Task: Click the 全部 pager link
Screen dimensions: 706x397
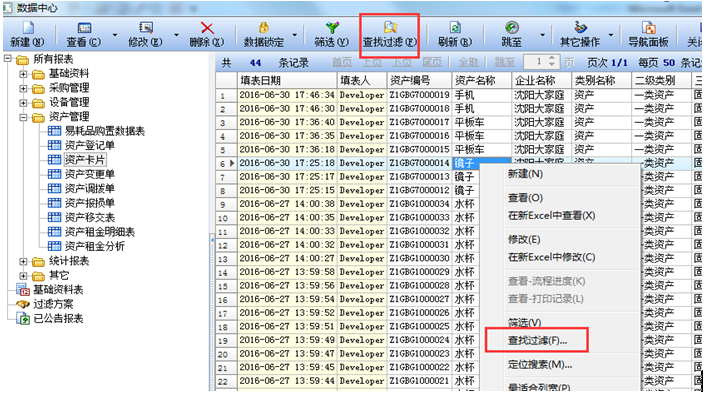Action: click(468, 63)
